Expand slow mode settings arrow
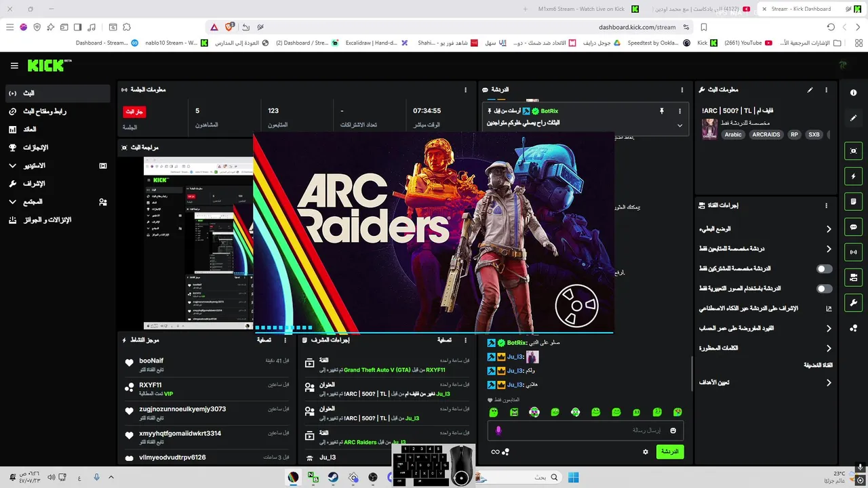 828,229
